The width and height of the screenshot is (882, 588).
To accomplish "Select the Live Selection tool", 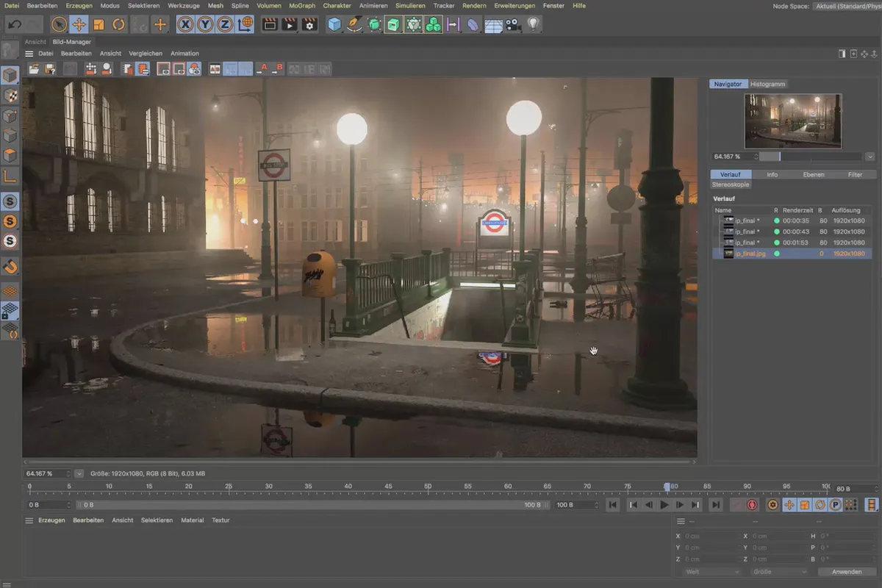I will pyautogui.click(x=59, y=24).
